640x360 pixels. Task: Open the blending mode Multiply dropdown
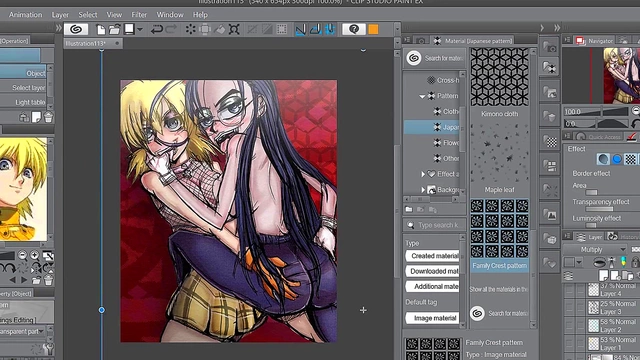[x=595, y=249]
